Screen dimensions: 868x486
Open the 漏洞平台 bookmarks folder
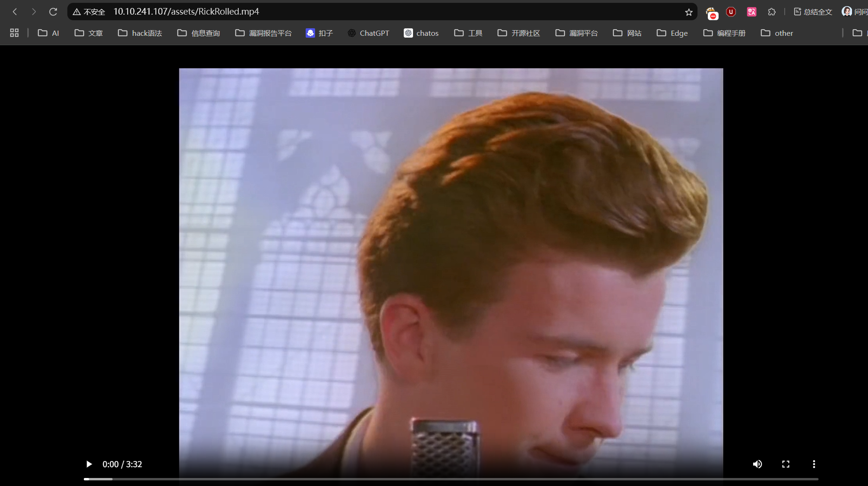tap(576, 33)
